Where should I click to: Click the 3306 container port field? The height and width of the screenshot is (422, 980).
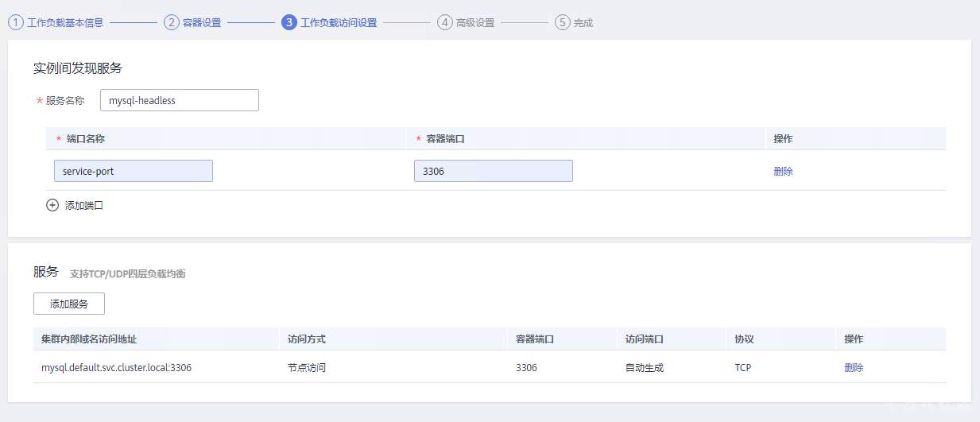[x=493, y=171]
